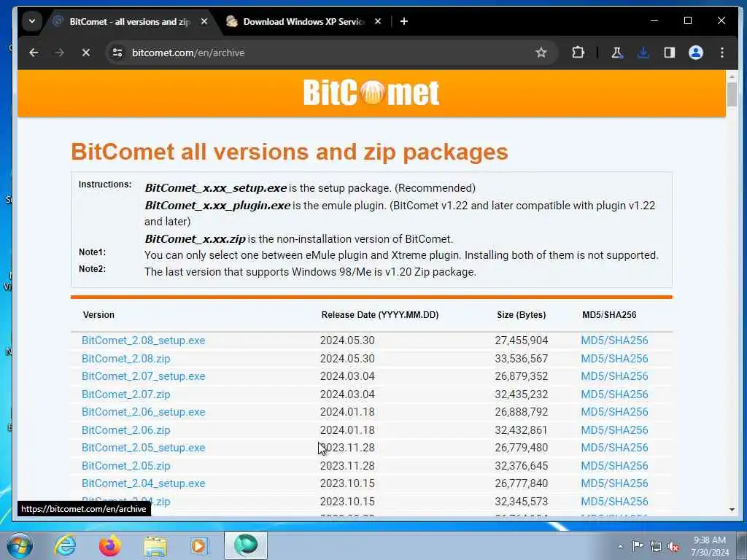The width and height of the screenshot is (747, 560).
Task: Download BitComet_2.07_setup.exe
Action: (x=144, y=376)
